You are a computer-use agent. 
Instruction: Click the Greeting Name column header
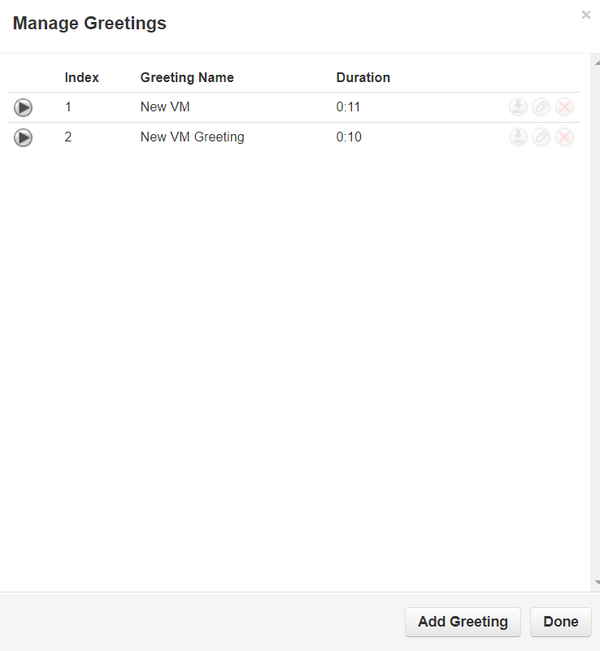[187, 77]
